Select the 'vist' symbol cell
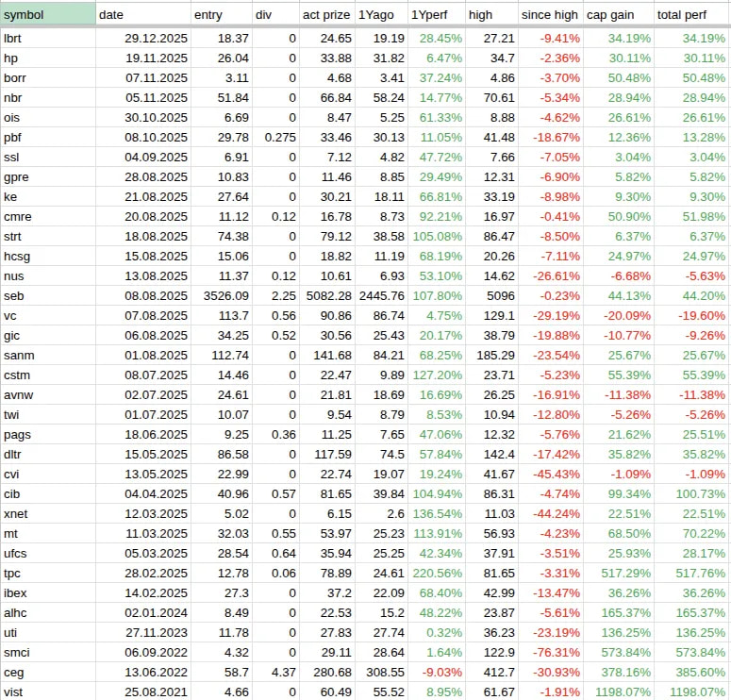Screen dimensions: 731x700 pyautogui.click(x=47, y=692)
